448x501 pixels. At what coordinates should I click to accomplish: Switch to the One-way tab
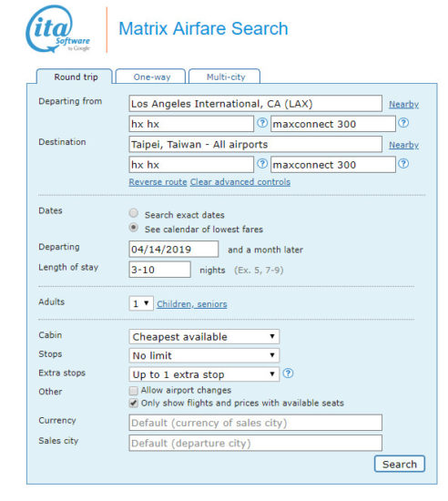[151, 77]
